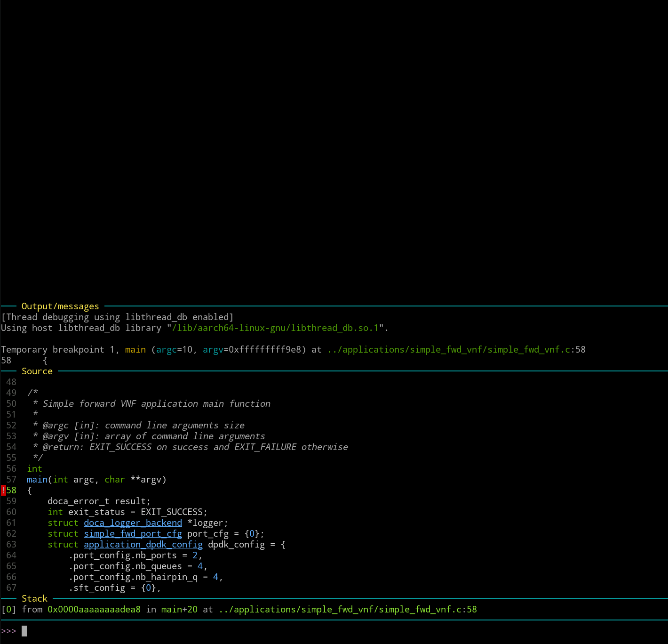Click 'dpdk_config = {' on line 63
This screenshot has height=644, width=668.
(247, 545)
